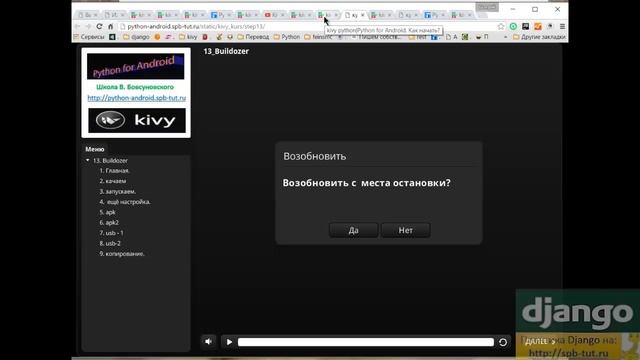
Task: Confirm resume with Да button
Action: (x=353, y=230)
